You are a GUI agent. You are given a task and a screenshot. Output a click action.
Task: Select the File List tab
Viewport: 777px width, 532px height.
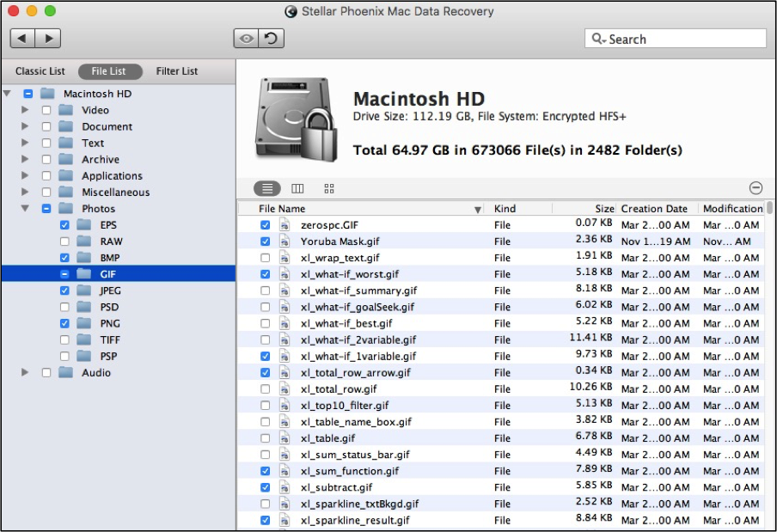[x=110, y=71]
